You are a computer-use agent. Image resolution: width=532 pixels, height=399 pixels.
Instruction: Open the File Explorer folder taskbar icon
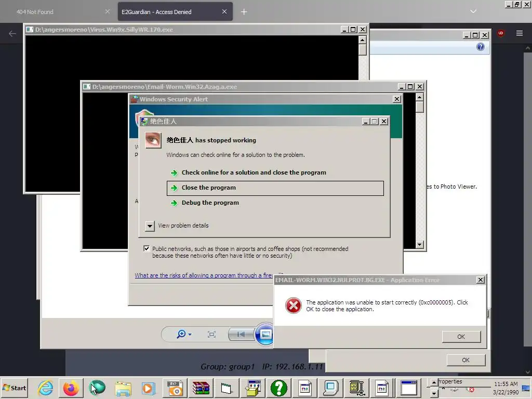coord(123,388)
